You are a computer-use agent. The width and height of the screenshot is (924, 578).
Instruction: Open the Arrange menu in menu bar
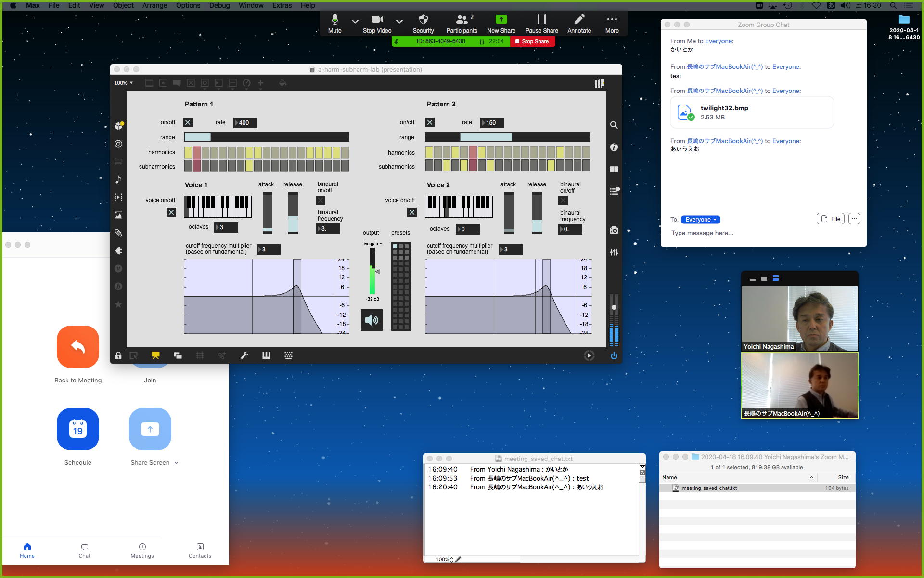coord(154,5)
